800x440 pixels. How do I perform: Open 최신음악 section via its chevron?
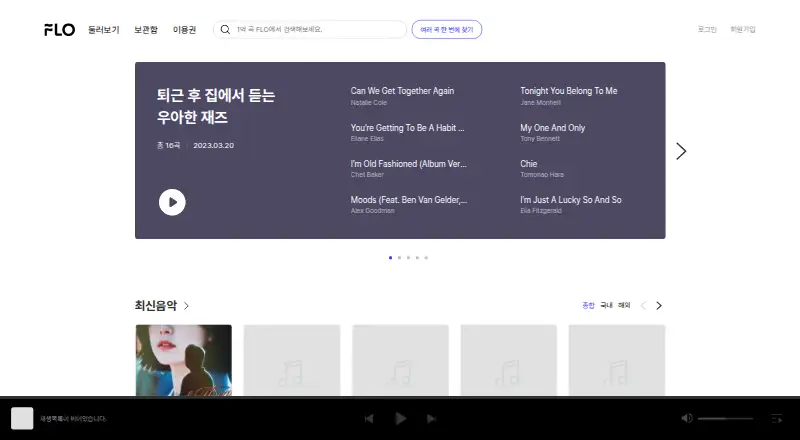(x=186, y=306)
